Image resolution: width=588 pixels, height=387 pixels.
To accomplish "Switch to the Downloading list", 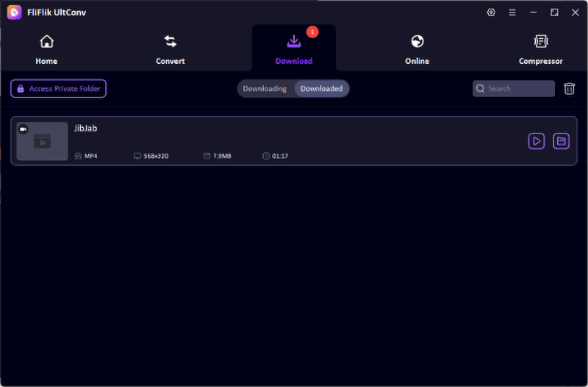I will click(x=265, y=89).
